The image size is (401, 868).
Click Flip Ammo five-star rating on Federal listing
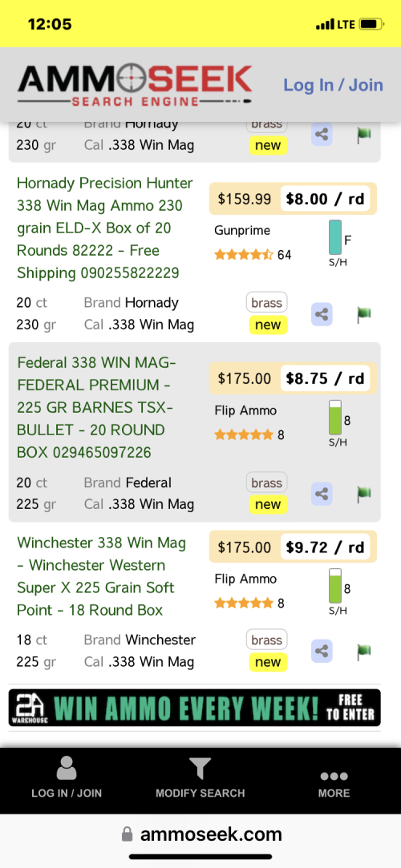tap(244, 434)
